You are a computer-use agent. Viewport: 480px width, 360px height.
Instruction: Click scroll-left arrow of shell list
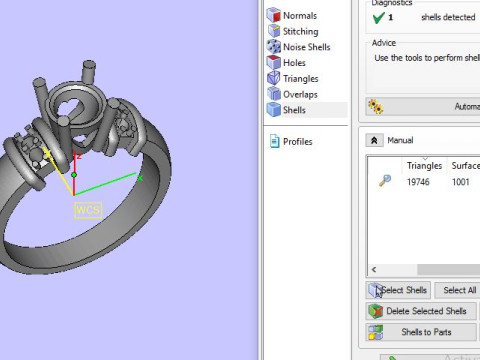point(374,269)
